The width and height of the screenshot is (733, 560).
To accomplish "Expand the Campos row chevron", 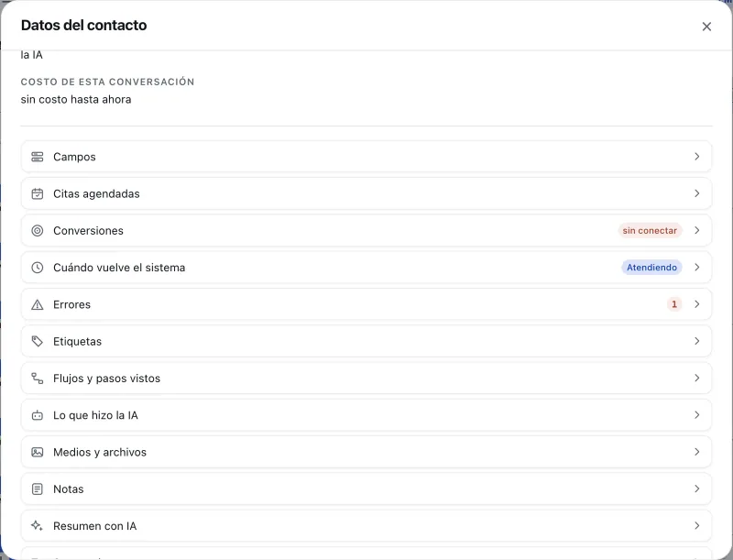I will [696, 157].
